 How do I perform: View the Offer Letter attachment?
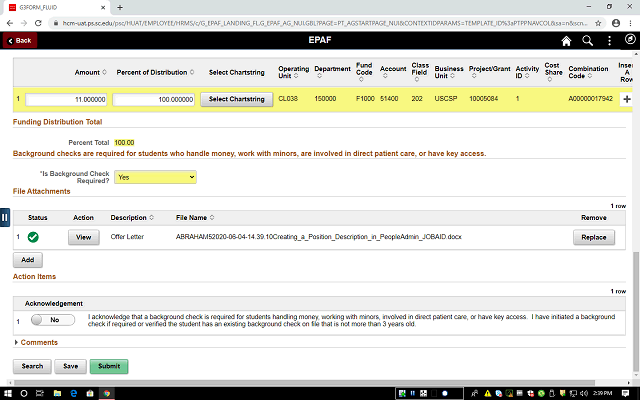click(84, 237)
